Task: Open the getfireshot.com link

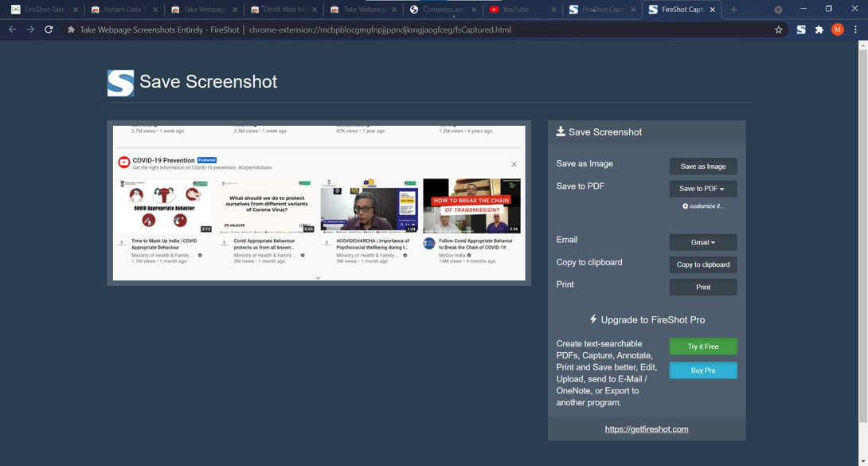Action: (647, 429)
